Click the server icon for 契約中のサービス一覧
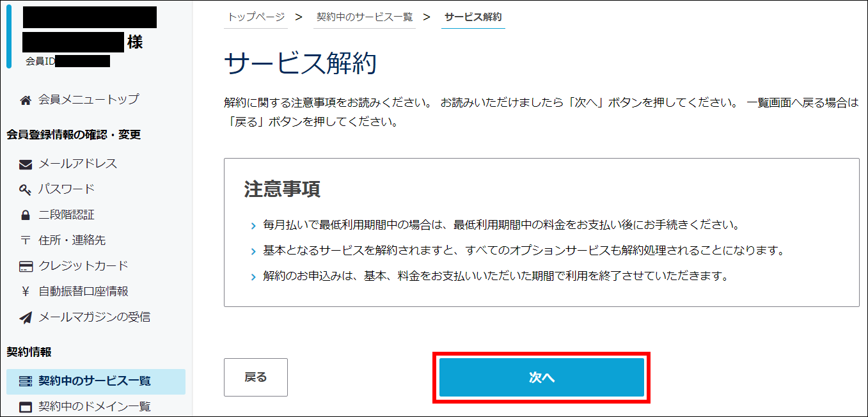Viewport: 868px width, 417px height. (26, 382)
